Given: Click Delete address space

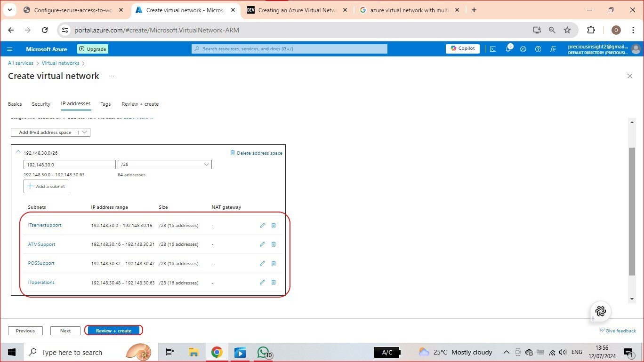Looking at the screenshot, I should tap(256, 153).
